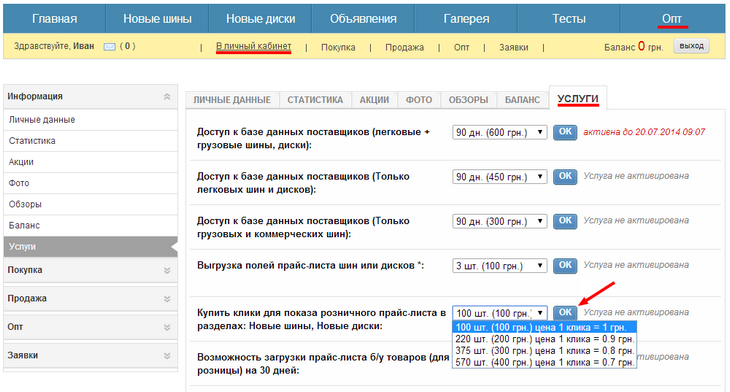Screen dimensions: 730x392
Task: Switch to ЛИЧНЫЕ ДАННЫЕ tab
Action: [x=232, y=100]
